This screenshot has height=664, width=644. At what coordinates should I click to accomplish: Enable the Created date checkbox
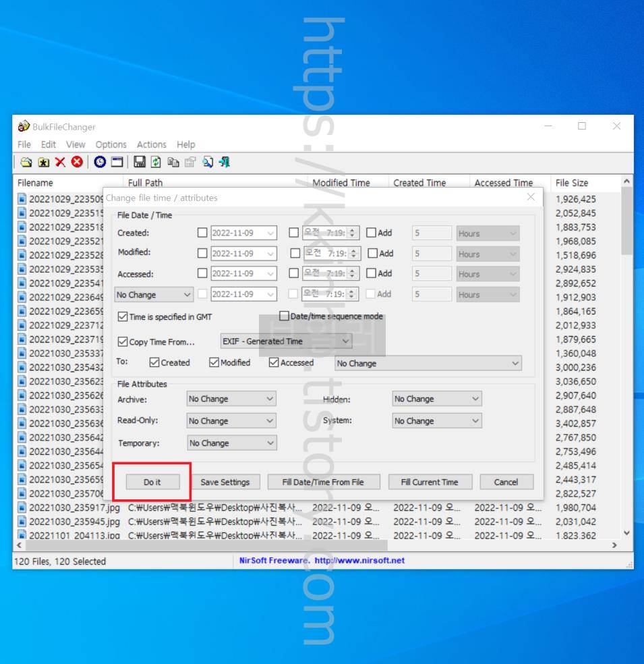[202, 233]
